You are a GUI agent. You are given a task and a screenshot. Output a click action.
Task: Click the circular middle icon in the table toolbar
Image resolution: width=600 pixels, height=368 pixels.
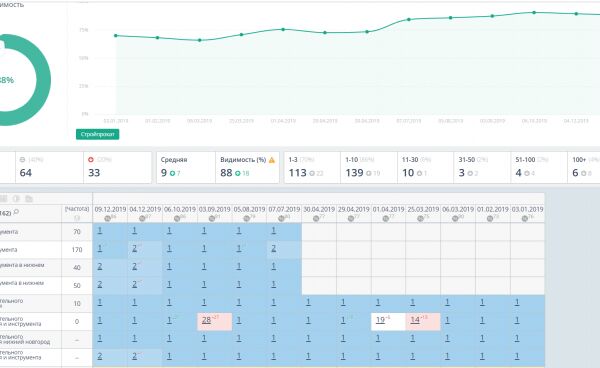pos(16,199)
